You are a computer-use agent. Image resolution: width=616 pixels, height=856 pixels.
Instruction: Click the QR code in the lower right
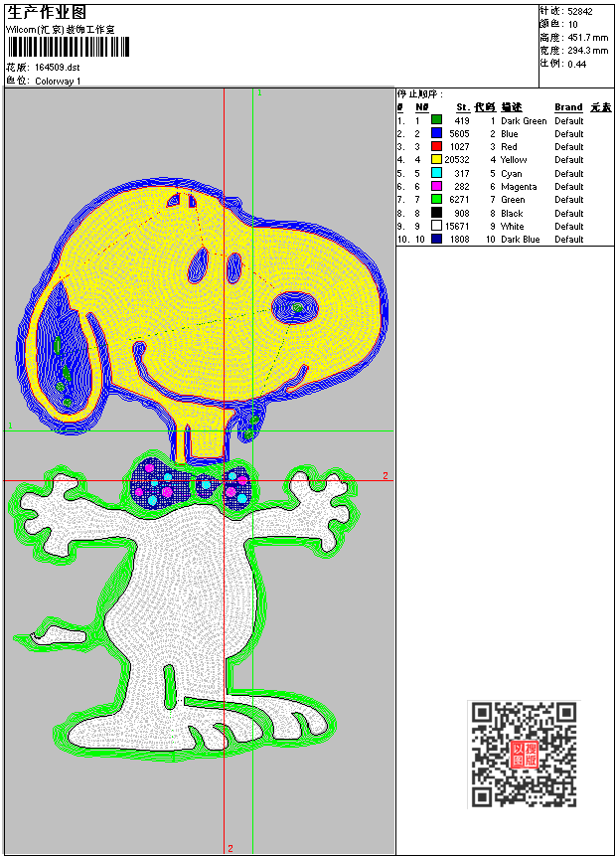(x=525, y=754)
